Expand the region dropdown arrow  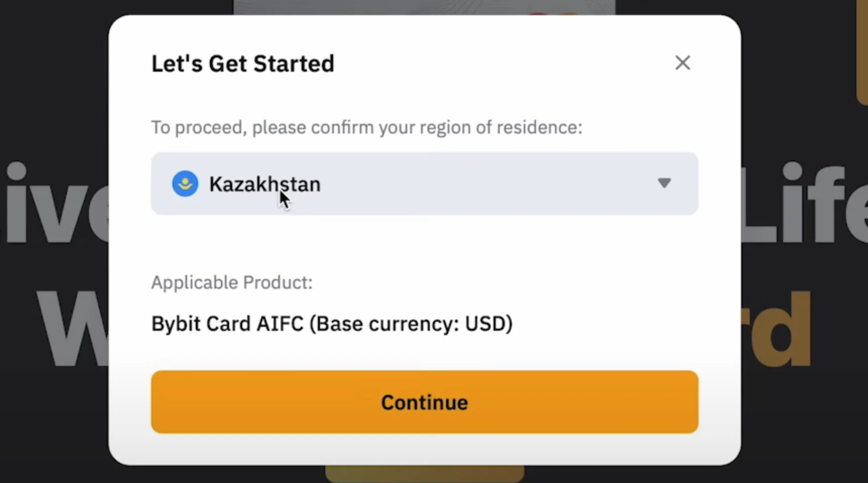point(664,183)
